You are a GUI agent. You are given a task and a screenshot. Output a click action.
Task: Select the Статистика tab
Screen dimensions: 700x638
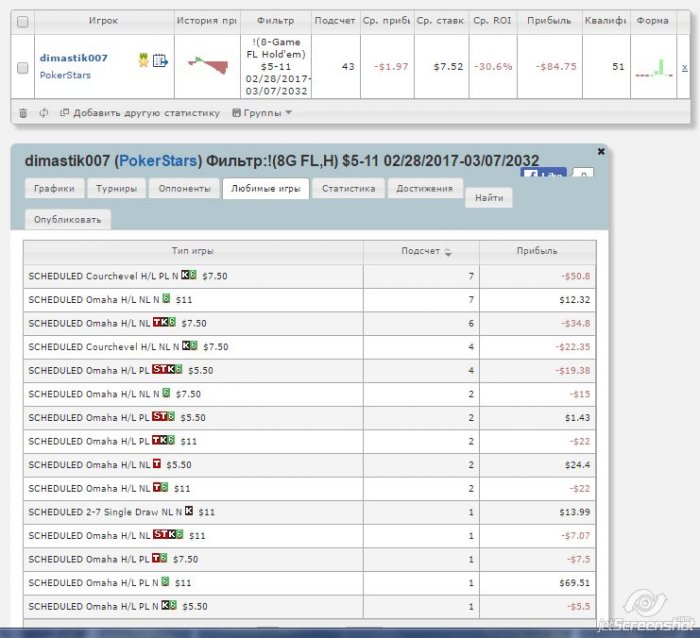click(x=348, y=188)
